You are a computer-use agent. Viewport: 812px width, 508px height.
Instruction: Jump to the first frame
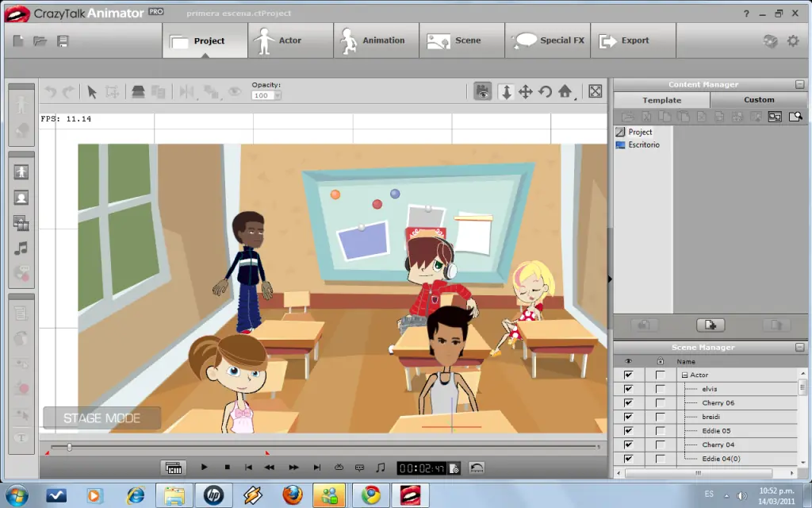click(248, 467)
